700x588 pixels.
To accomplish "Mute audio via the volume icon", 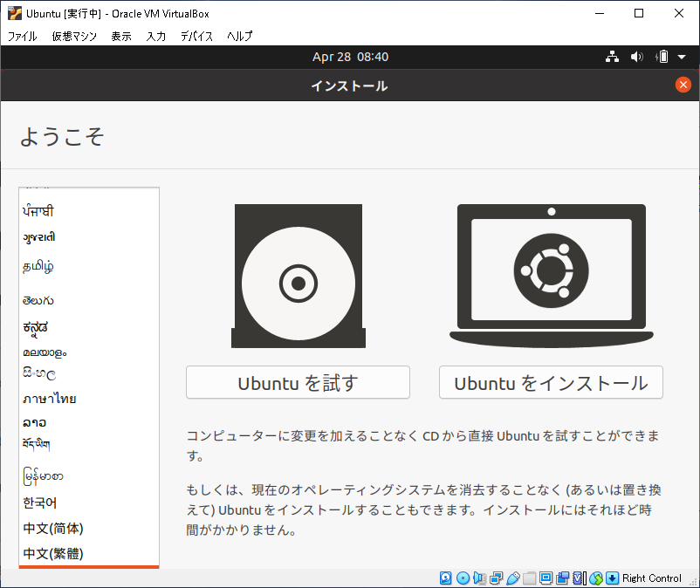I will pyautogui.click(x=636, y=57).
